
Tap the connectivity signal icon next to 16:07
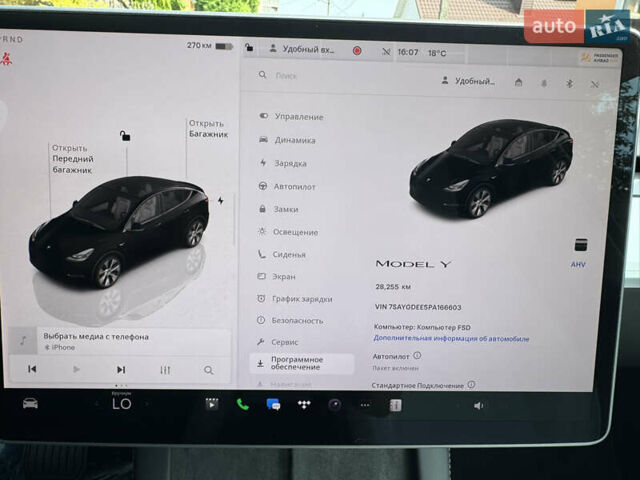click(386, 52)
